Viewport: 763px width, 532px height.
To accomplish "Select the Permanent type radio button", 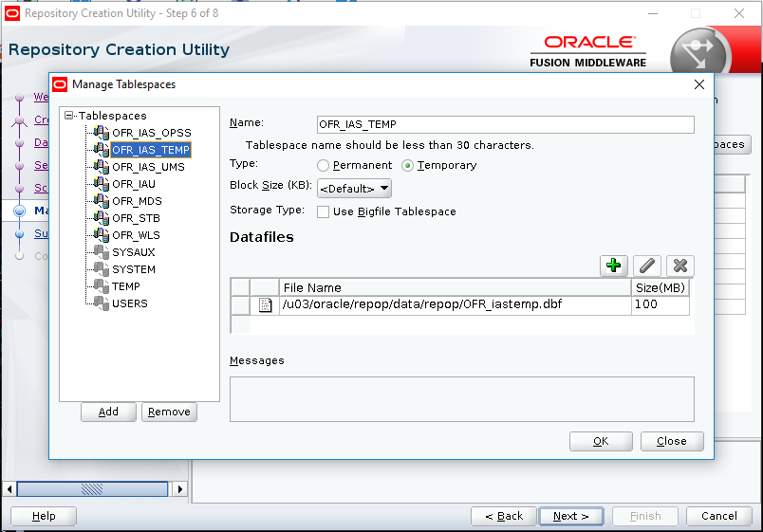I will 323,166.
